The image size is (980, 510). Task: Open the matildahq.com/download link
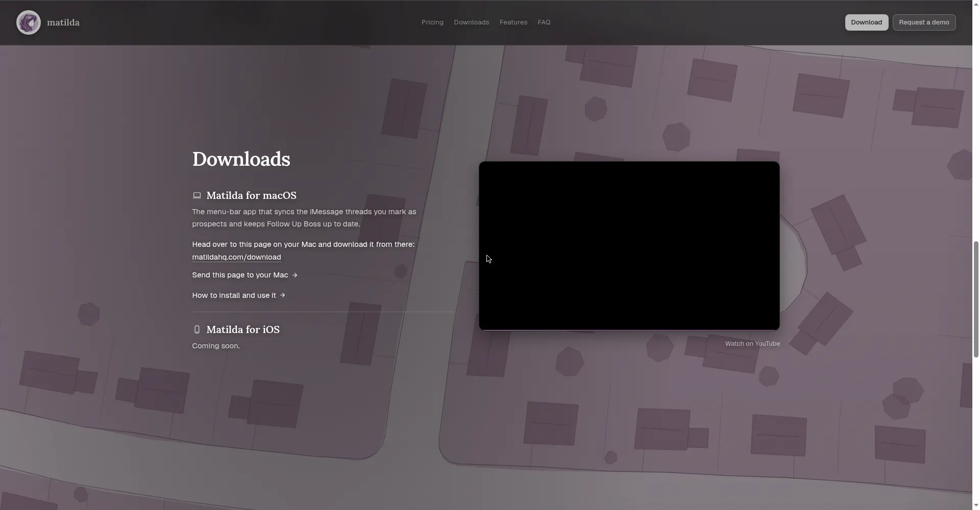(236, 257)
